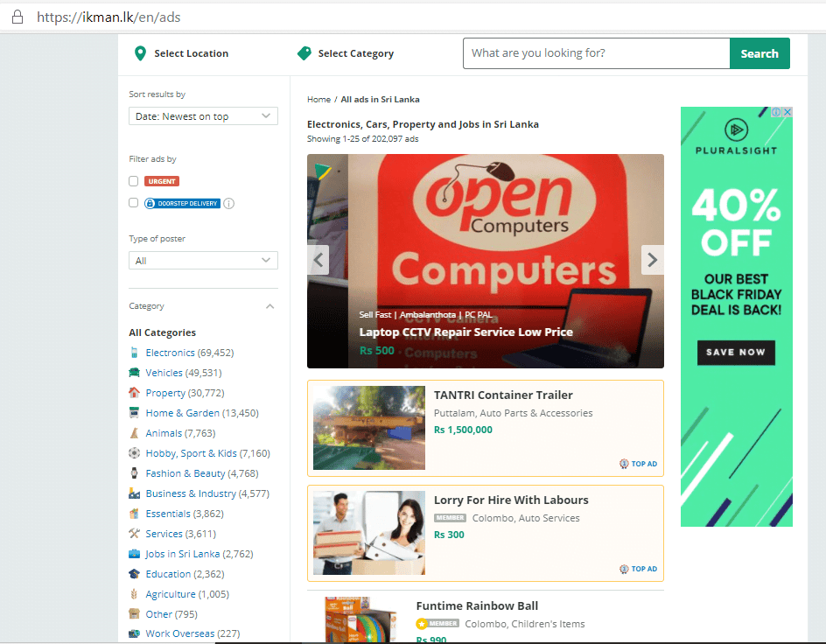826x644 pixels.
Task: Click the Agriculture wheat icon
Action: (135, 594)
